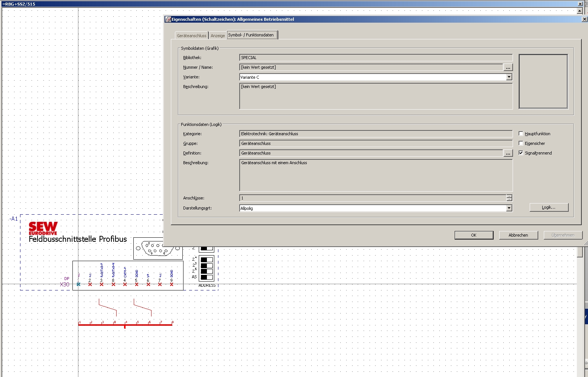Click the function Beschreibung text area
The width and height of the screenshot is (588, 377).
tap(376, 175)
